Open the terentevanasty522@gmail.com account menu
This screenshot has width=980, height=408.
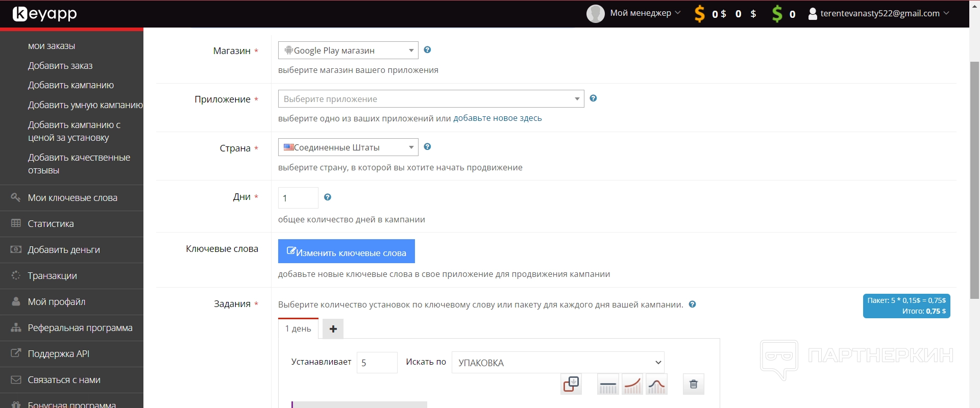tap(879, 14)
